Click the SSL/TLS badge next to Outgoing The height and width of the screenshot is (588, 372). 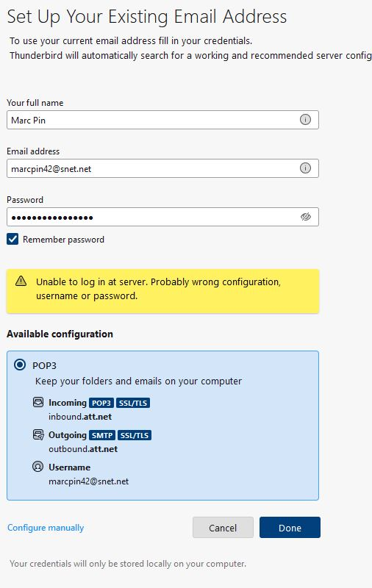135,435
